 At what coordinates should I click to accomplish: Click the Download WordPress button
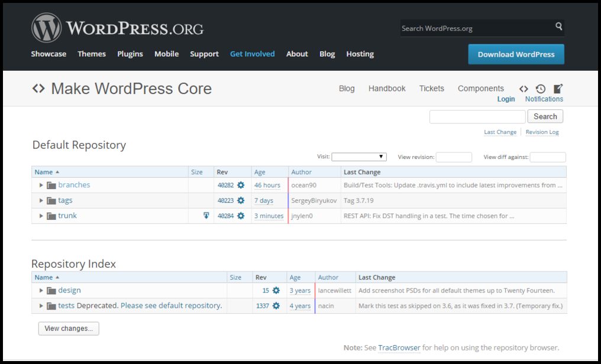click(516, 54)
